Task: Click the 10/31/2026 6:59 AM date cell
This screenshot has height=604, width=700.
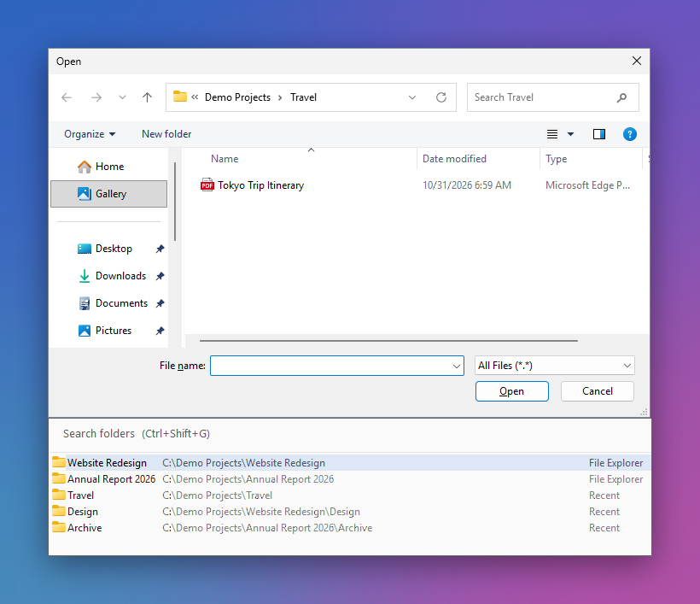Action: click(467, 185)
